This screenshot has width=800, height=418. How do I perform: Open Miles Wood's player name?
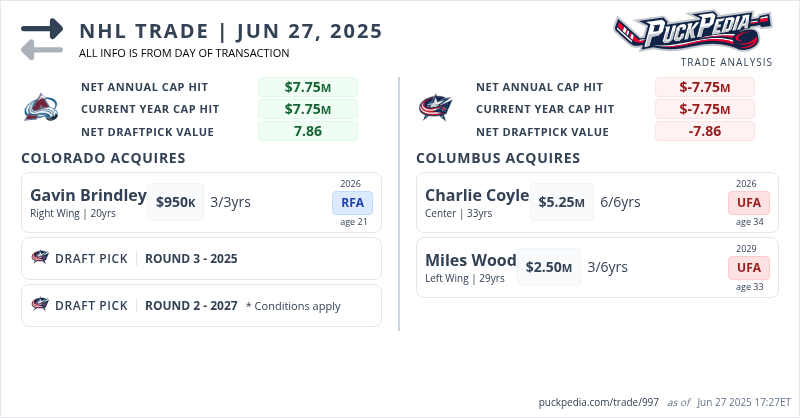(470, 259)
